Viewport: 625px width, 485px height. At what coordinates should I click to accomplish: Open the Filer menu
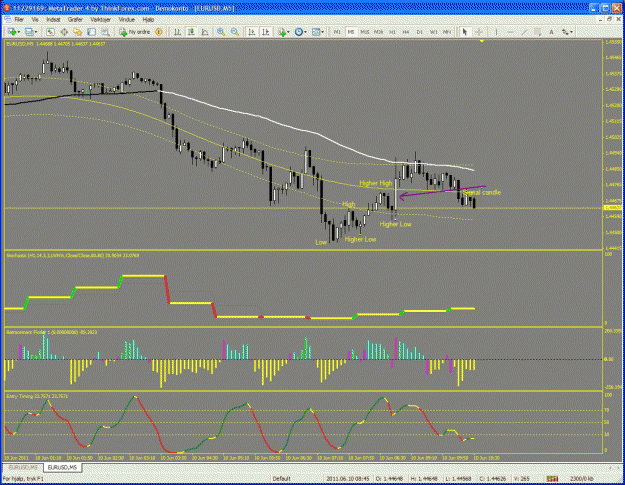(19, 19)
